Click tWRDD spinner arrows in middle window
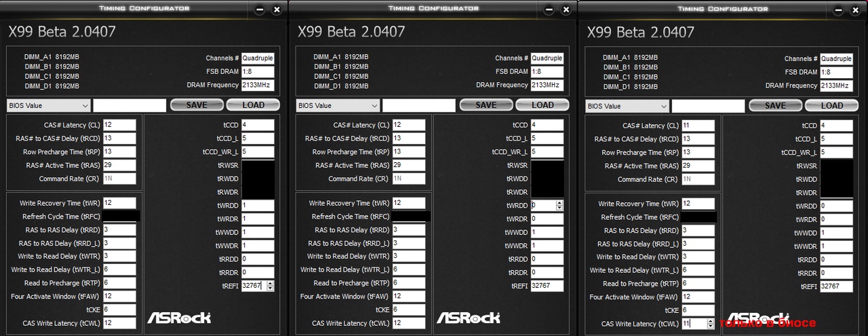The image size is (868, 336). pos(559,205)
